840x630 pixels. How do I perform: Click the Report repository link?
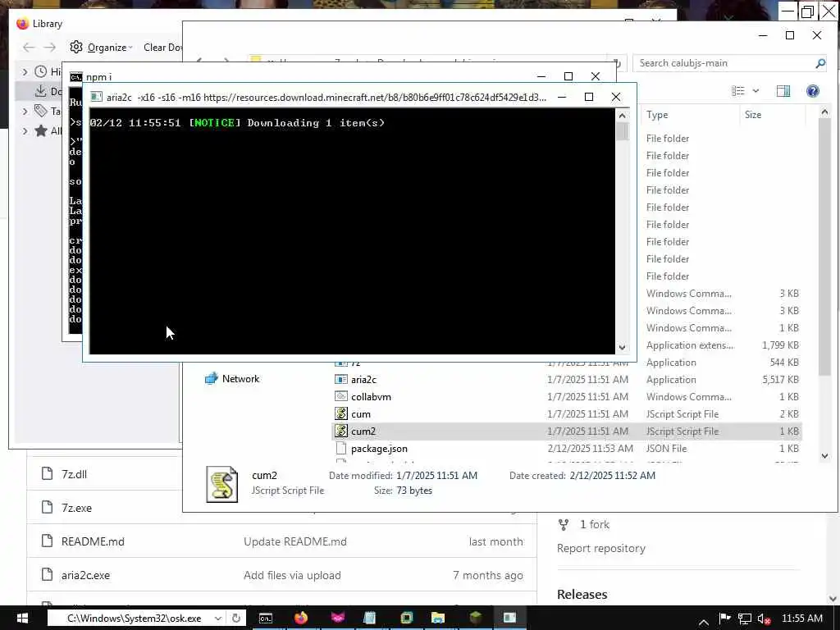tap(601, 548)
